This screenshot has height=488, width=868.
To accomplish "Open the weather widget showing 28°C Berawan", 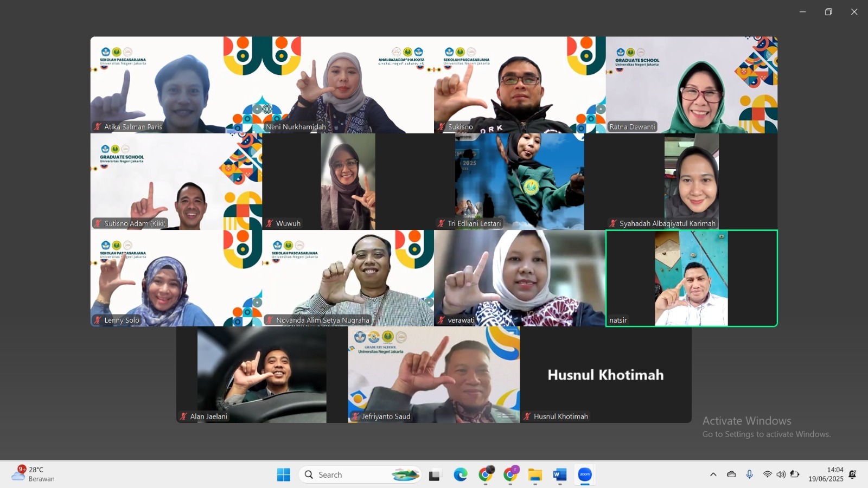I will pyautogui.click(x=34, y=474).
